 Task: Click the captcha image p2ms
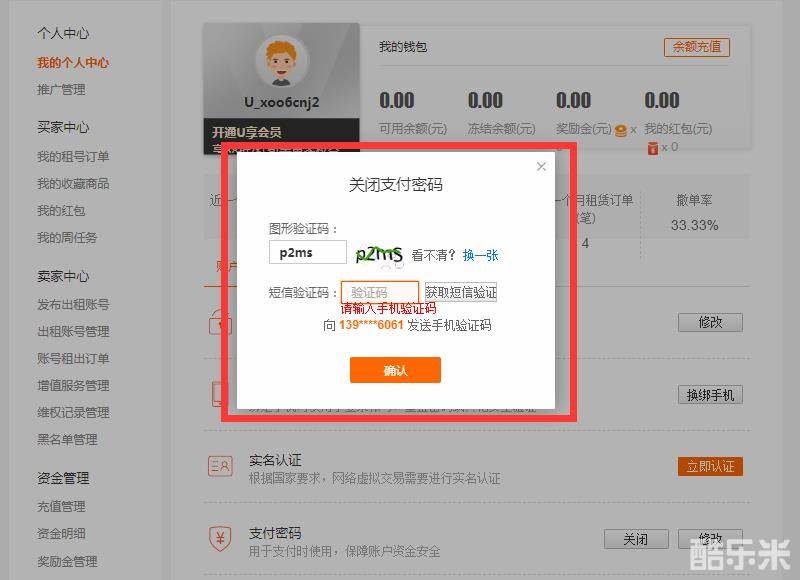[x=379, y=255]
